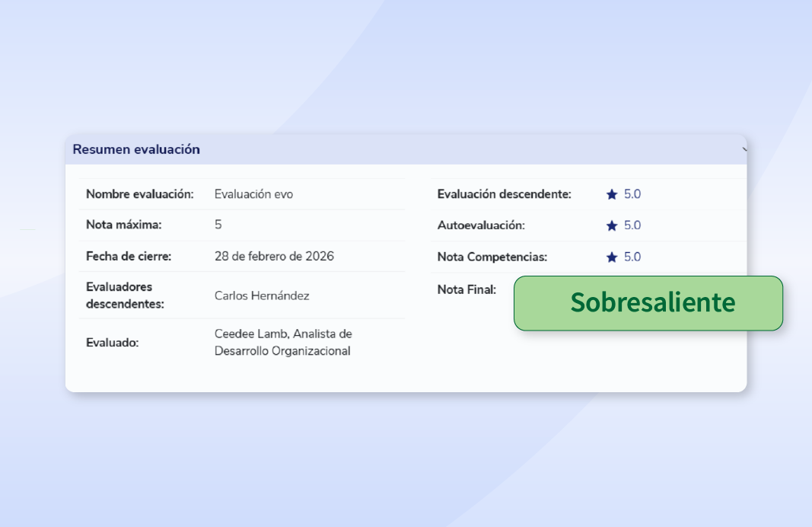
Task: Click the star icon beside Evaluación descendente
Action: pyautogui.click(x=612, y=194)
